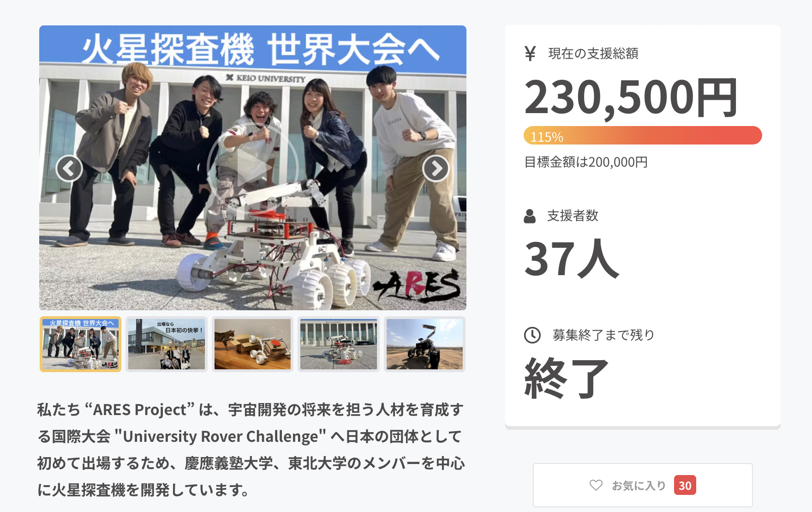Select the 日本初の快挙 thumbnail
The height and width of the screenshot is (512, 812).
point(167,344)
